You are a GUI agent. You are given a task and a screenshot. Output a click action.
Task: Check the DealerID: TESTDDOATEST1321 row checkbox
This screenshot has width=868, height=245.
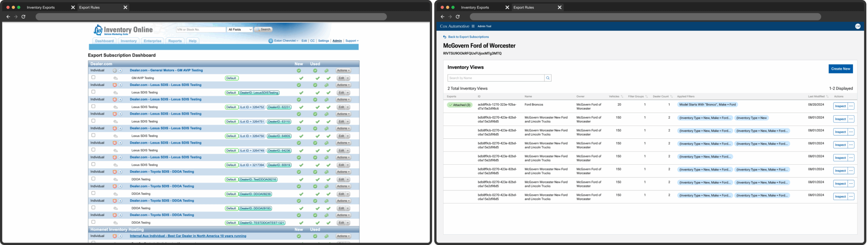coord(93,222)
